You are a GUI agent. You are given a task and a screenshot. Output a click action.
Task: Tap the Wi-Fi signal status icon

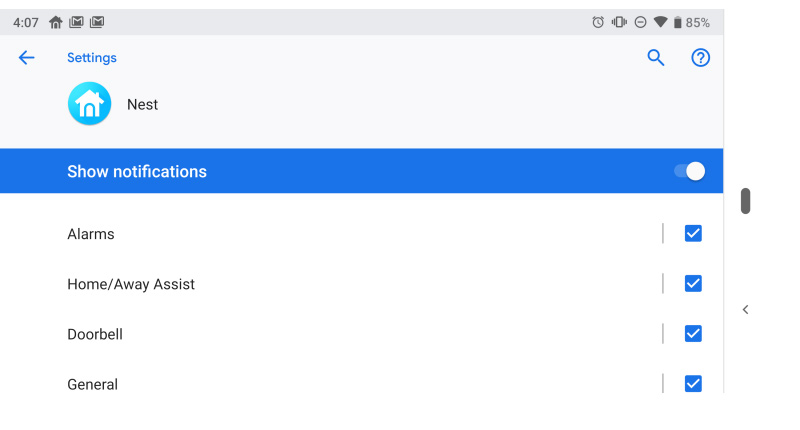pos(660,22)
